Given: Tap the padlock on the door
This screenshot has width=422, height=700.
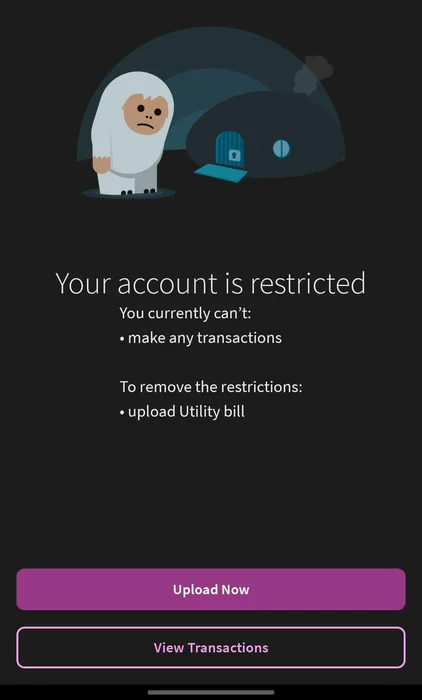Looking at the screenshot, I should click(x=234, y=155).
